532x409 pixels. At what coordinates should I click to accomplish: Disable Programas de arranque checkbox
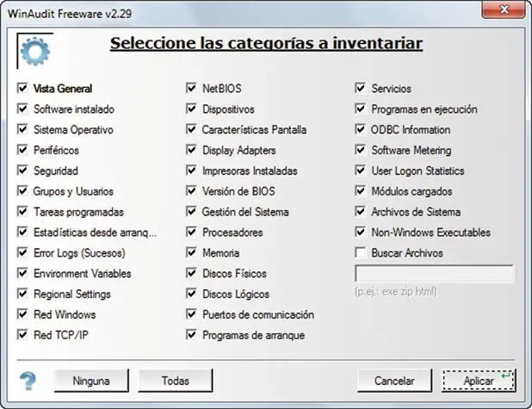(x=191, y=335)
